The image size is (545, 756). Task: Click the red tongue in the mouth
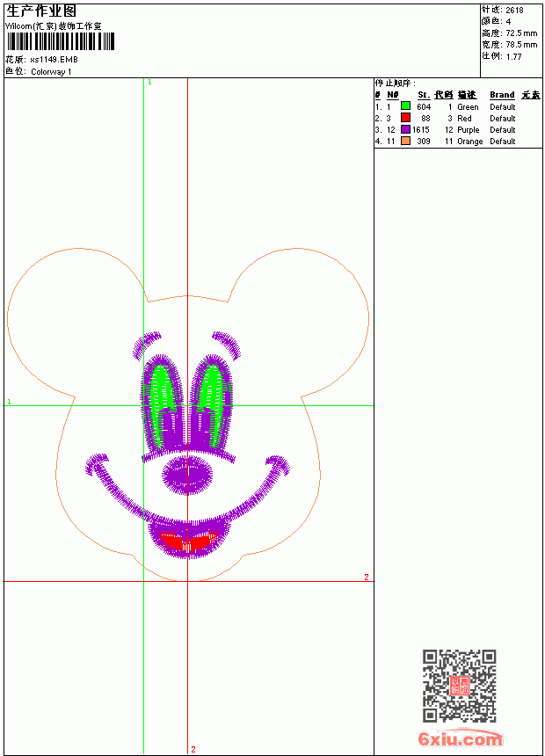coord(188,541)
